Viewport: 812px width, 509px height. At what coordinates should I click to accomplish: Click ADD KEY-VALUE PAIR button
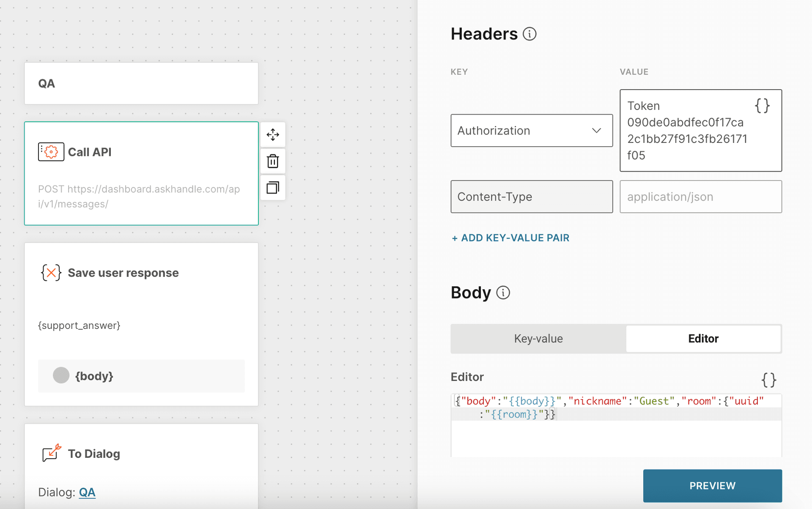click(x=510, y=238)
